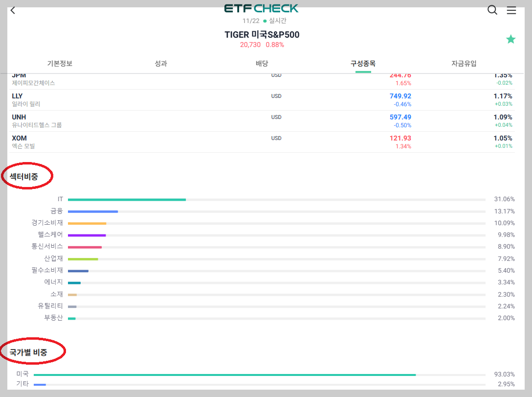Open the 자금유입 tab
This screenshot has height=397, width=532.
click(464, 64)
